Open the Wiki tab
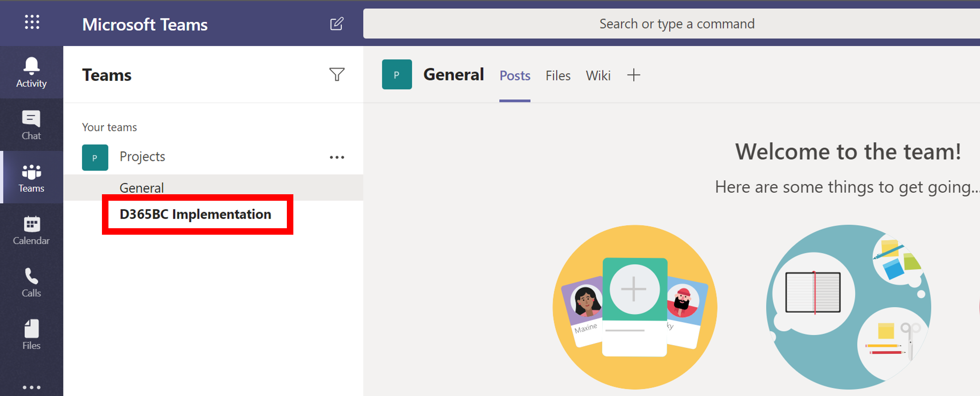The height and width of the screenshot is (396, 980). click(598, 75)
